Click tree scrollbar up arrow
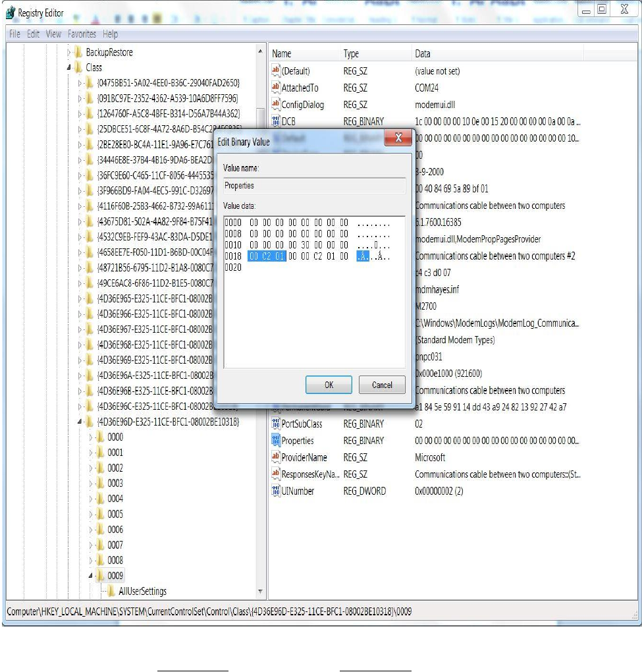642x672 pixels. [x=260, y=51]
